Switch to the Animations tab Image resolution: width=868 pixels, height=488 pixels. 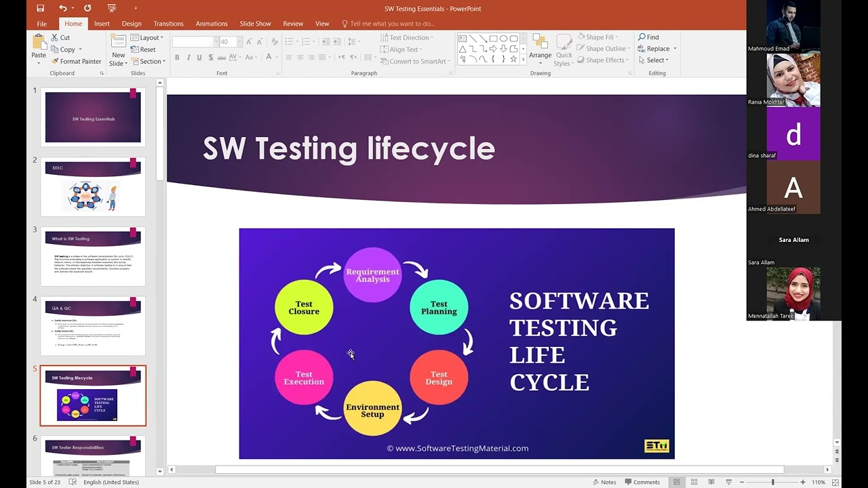[212, 24]
